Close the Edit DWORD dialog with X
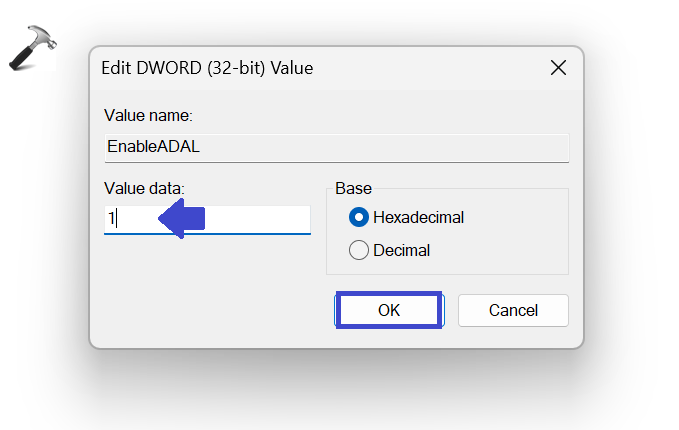Viewport: 679px width, 430px height. point(558,69)
